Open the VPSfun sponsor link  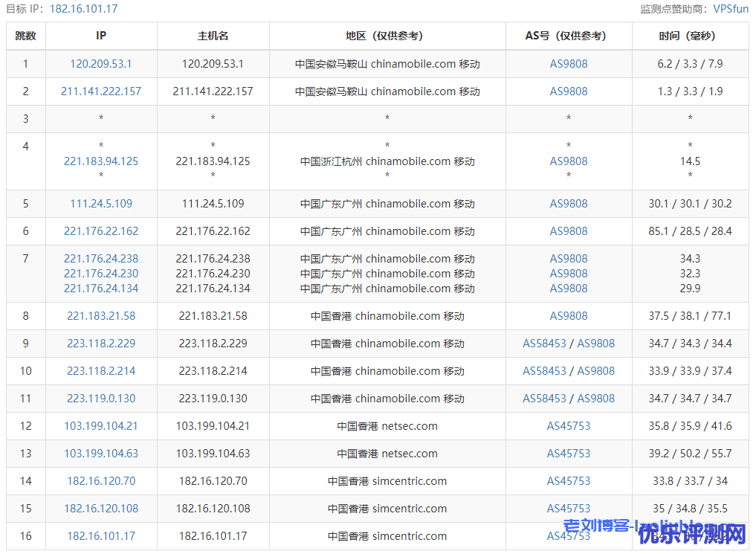[731, 9]
